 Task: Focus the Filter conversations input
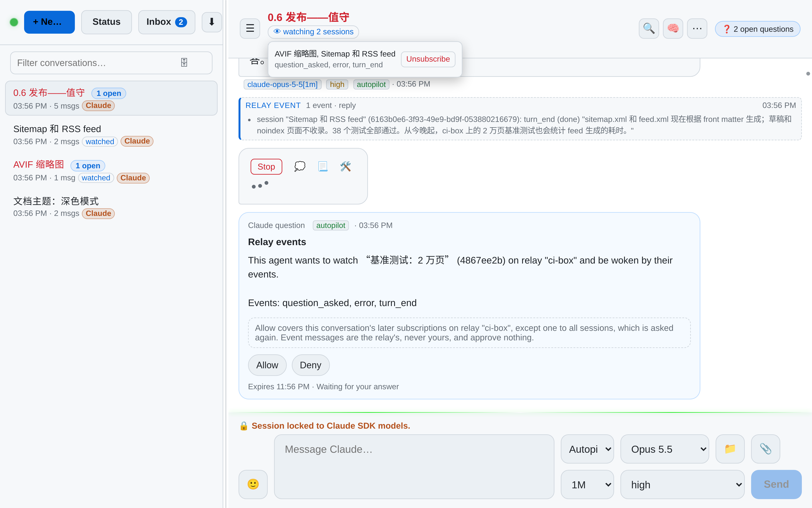111,63
